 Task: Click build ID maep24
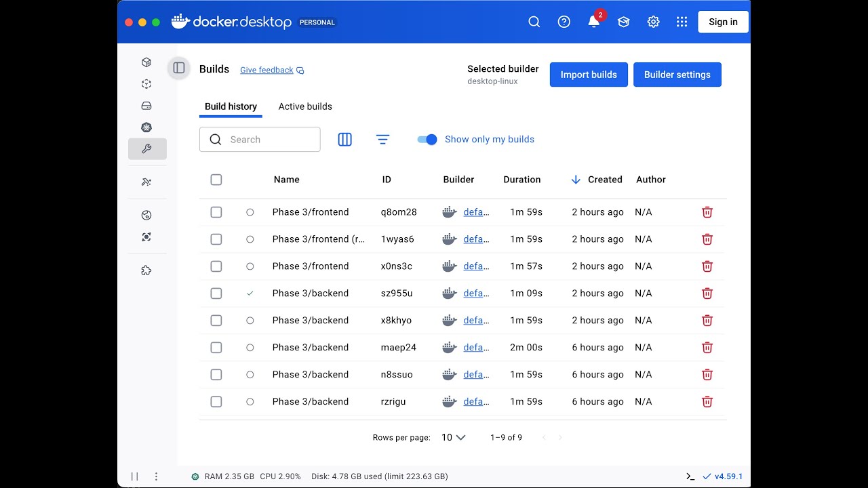click(x=399, y=348)
